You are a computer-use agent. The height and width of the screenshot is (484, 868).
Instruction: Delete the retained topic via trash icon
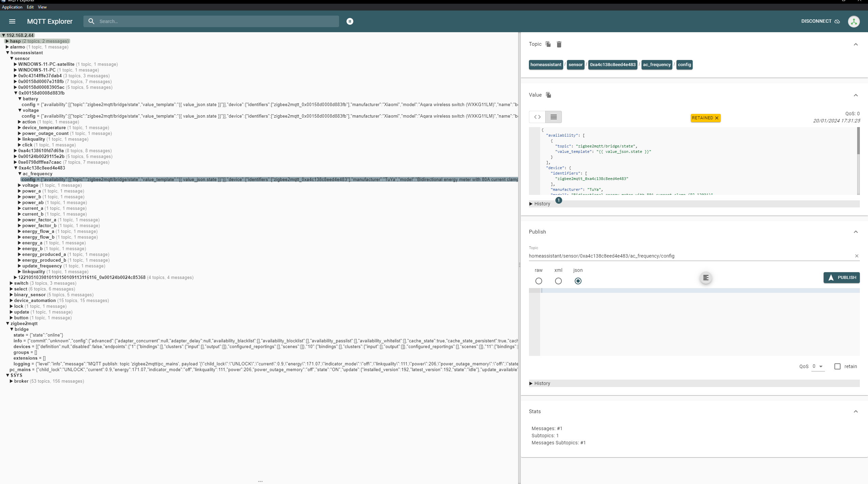559,44
